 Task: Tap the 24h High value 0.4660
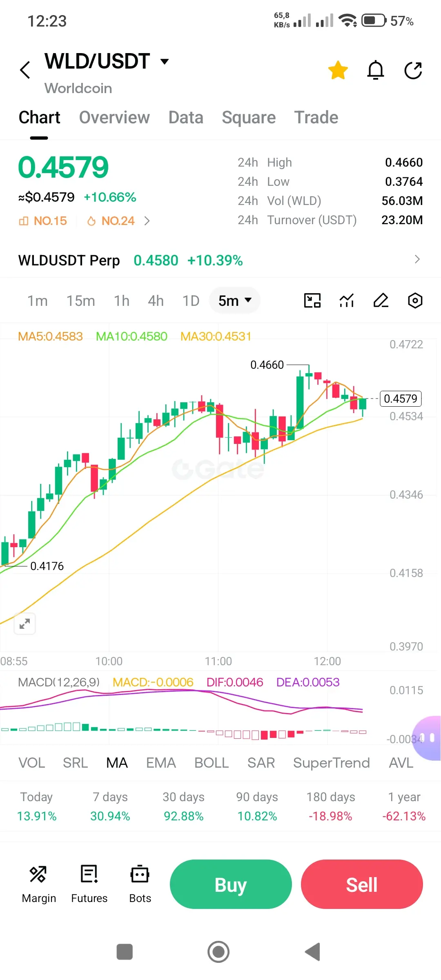click(x=404, y=163)
